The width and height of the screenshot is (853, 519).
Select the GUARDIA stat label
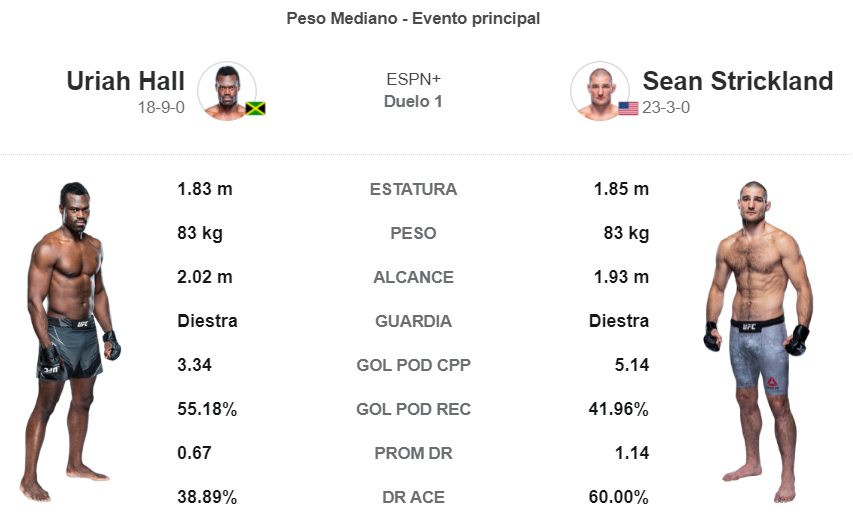tap(413, 322)
